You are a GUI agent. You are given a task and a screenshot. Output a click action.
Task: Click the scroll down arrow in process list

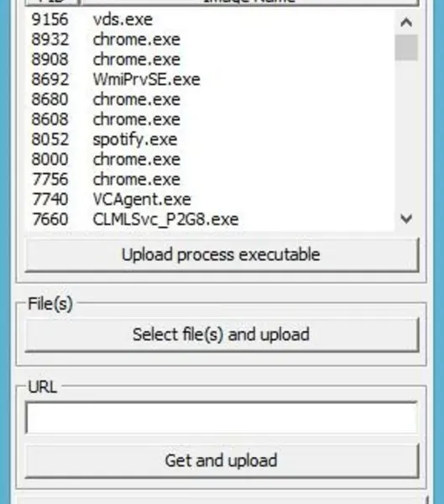tap(406, 219)
